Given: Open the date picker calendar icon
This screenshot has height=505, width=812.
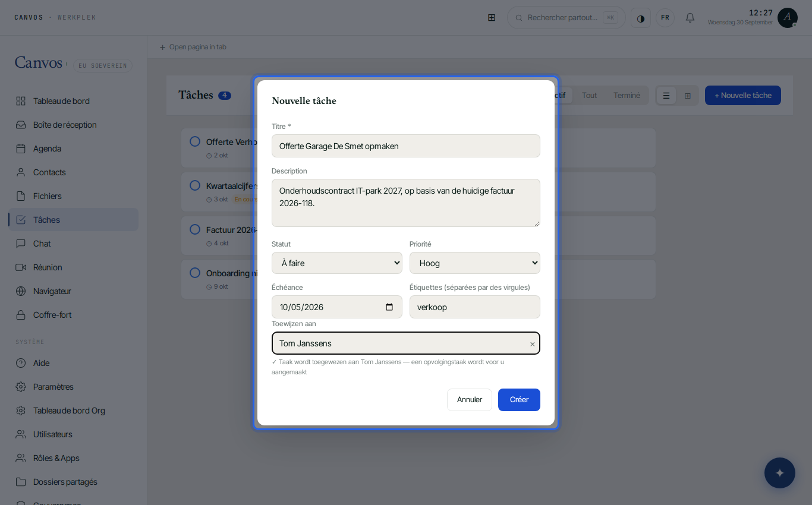Looking at the screenshot, I should (x=389, y=307).
